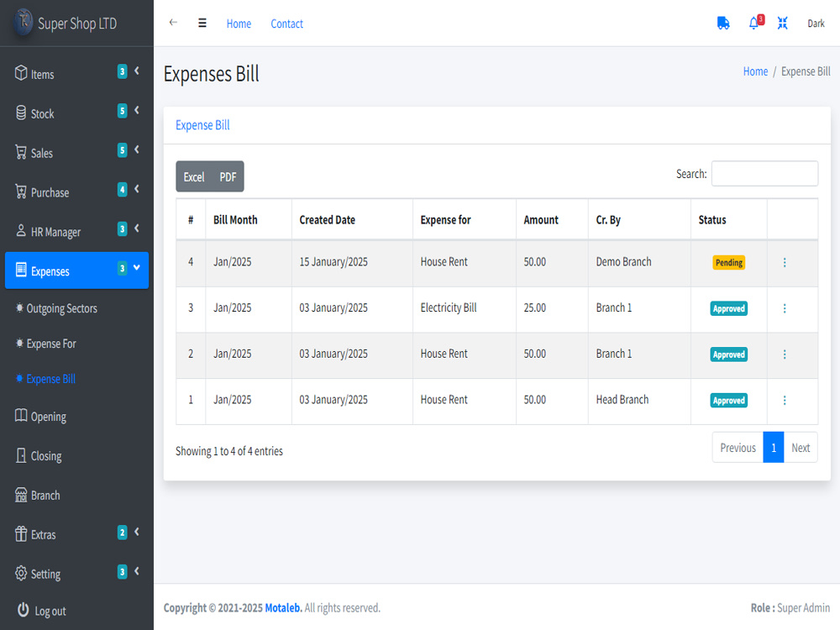
Task: Export table with PDF button
Action: [228, 176]
